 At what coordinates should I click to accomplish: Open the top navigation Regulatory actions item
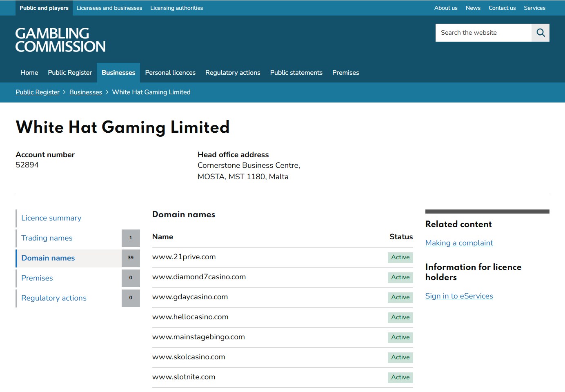tap(233, 73)
